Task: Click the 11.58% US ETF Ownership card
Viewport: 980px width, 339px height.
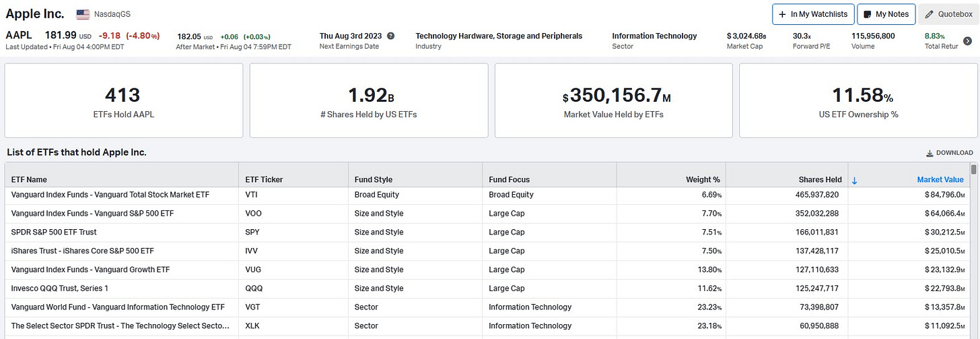Action: [859, 100]
